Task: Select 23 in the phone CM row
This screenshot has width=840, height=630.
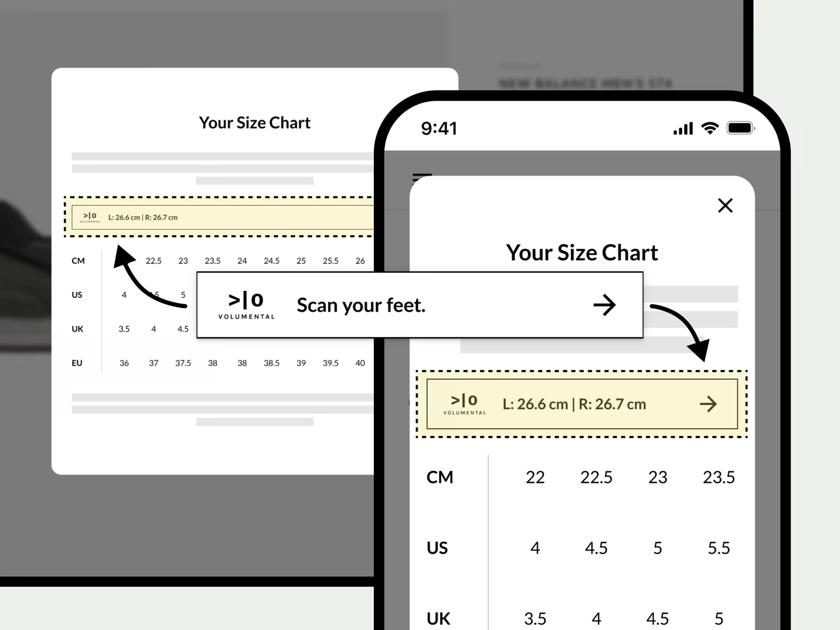Action: click(657, 477)
